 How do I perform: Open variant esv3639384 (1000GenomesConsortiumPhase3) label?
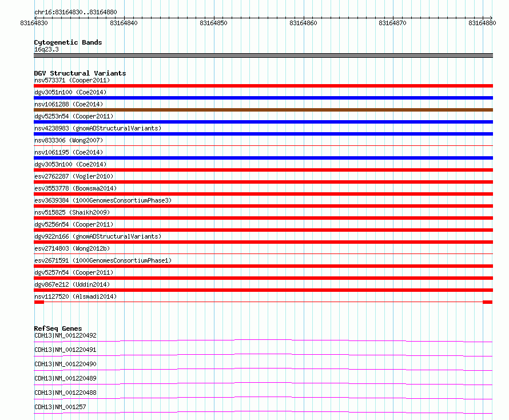[x=103, y=200]
